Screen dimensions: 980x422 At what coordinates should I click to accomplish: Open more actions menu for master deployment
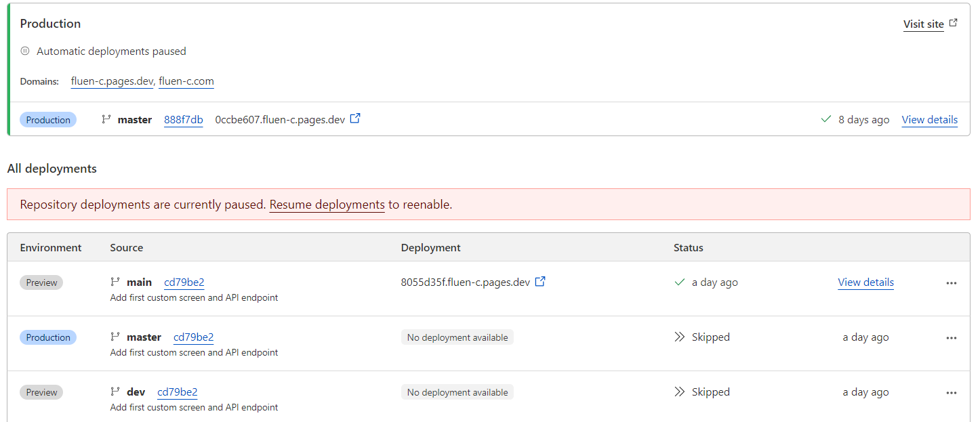952,338
